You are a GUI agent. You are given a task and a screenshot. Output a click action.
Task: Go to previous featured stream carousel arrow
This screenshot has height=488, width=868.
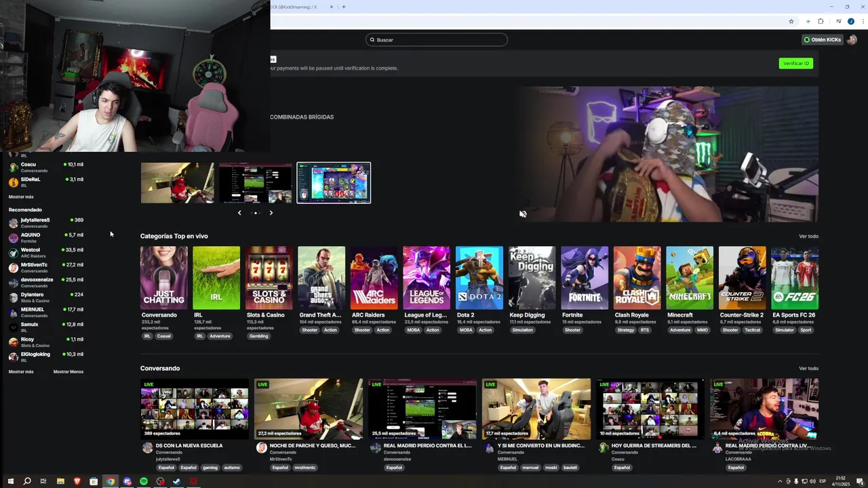point(239,213)
